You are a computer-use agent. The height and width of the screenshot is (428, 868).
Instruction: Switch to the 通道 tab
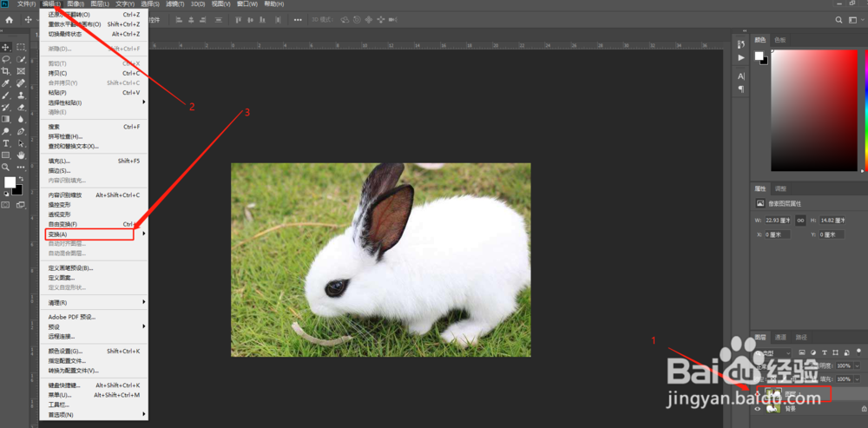point(780,337)
